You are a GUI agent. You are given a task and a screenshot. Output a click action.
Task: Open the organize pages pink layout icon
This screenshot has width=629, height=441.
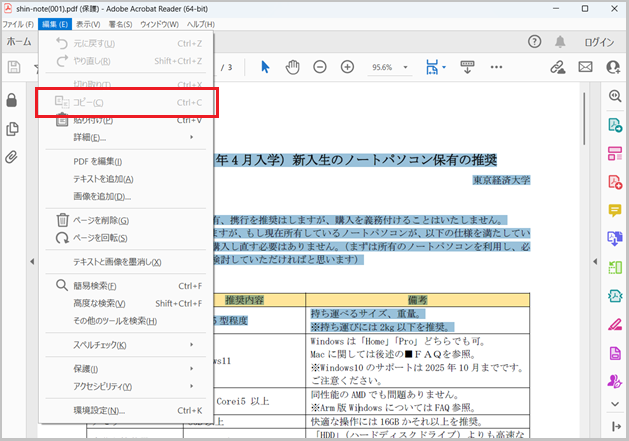pos(615,153)
